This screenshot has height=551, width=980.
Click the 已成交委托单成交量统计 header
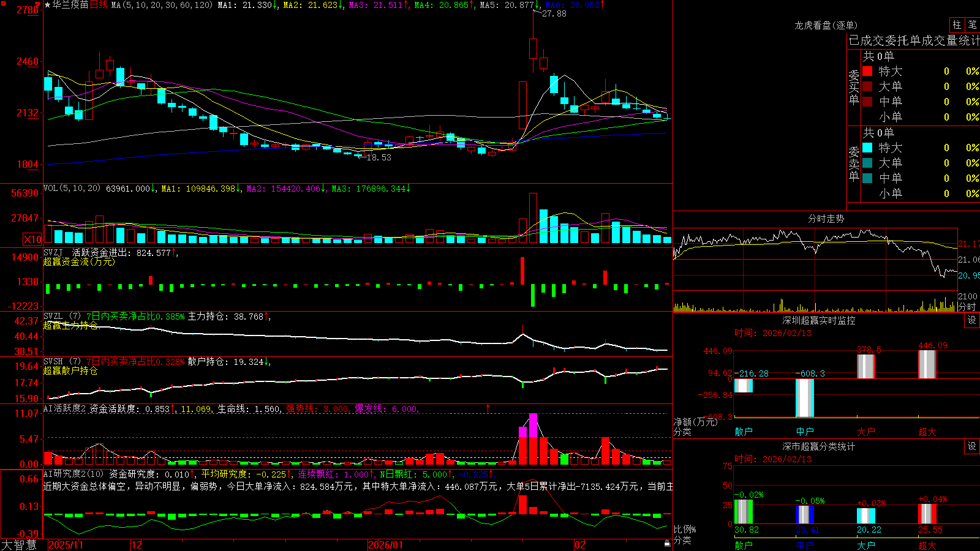[x=914, y=40]
